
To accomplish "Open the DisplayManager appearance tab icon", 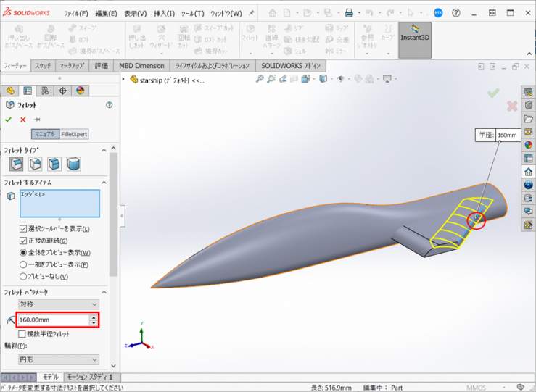I will pyautogui.click(x=80, y=91).
